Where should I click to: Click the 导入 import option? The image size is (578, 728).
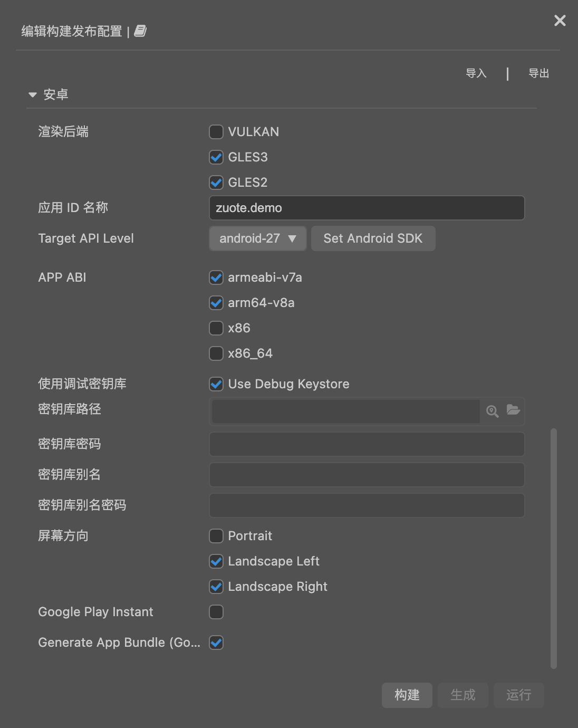tap(476, 73)
